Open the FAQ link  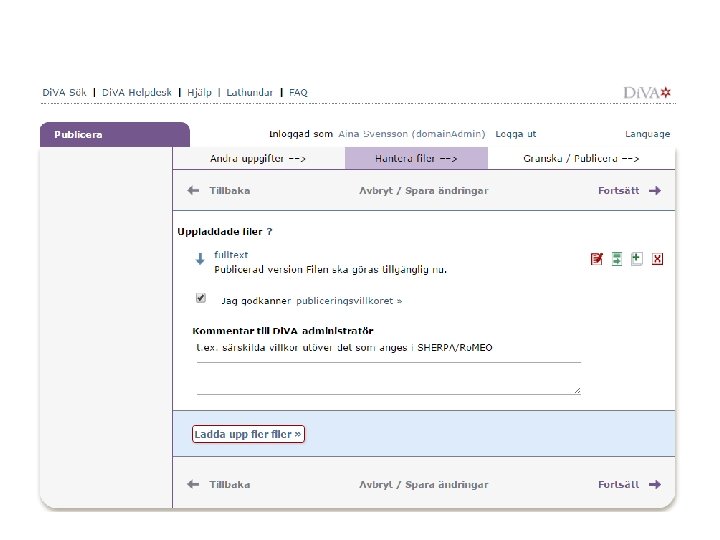(298, 92)
